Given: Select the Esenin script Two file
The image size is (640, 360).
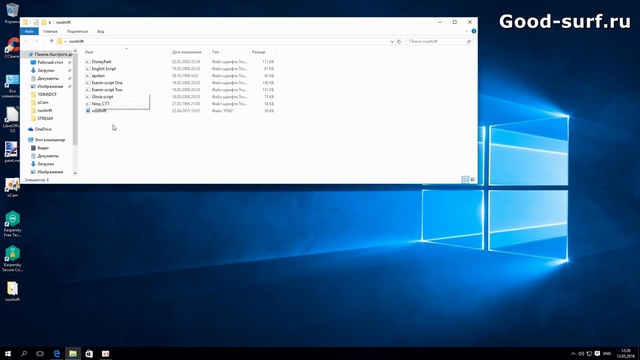Looking at the screenshot, I should (107, 89).
